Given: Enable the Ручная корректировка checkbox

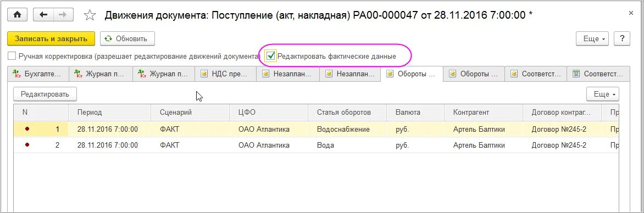Looking at the screenshot, I should tap(12, 56).
